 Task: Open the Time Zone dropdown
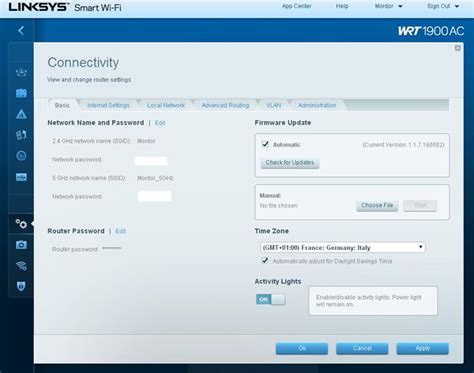click(x=343, y=247)
